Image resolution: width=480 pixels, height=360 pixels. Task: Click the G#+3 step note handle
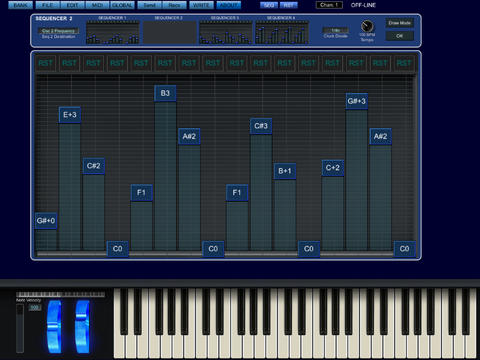pos(357,101)
